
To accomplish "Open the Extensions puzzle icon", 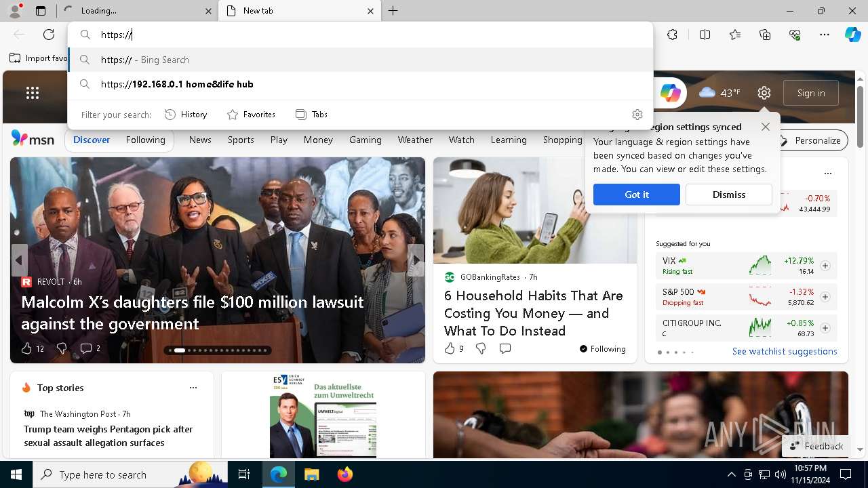I will click(672, 35).
